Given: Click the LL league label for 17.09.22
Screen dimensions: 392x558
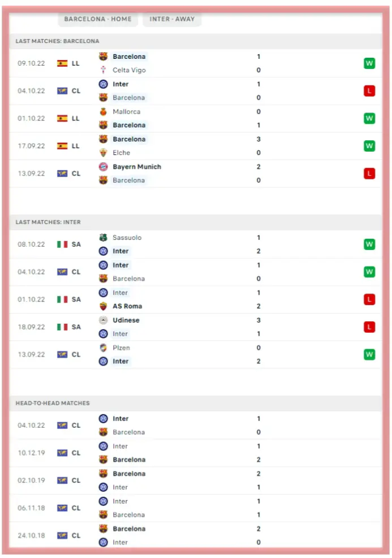Looking at the screenshot, I should click(x=76, y=146).
